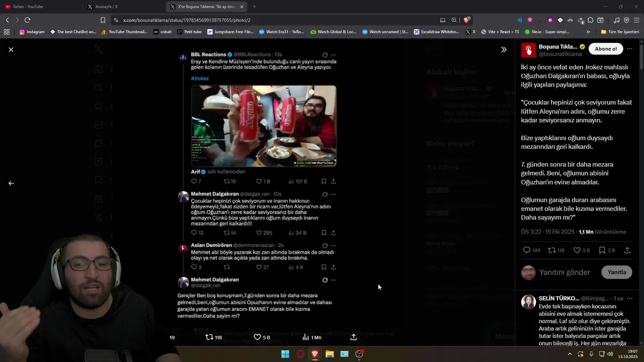Viewport: 644px width, 362px height.
Task: Click the address bar URL
Action: [187, 20]
